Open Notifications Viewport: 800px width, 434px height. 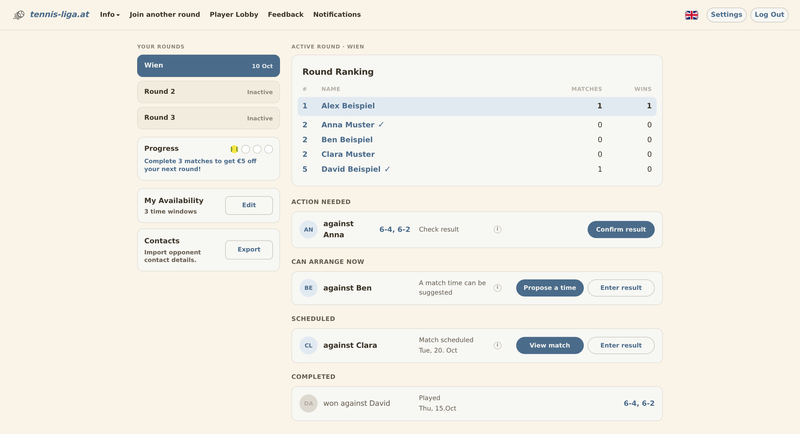[x=337, y=14]
